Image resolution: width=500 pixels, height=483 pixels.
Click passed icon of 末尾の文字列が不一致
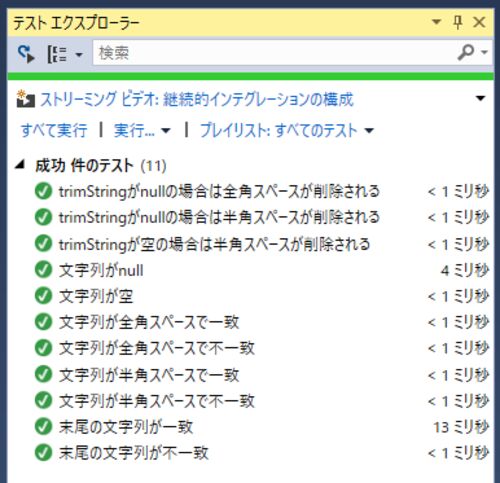coord(43,452)
